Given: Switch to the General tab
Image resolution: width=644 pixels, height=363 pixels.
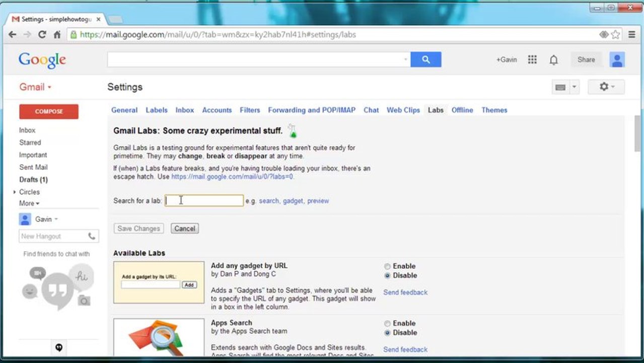Looking at the screenshot, I should point(124,110).
